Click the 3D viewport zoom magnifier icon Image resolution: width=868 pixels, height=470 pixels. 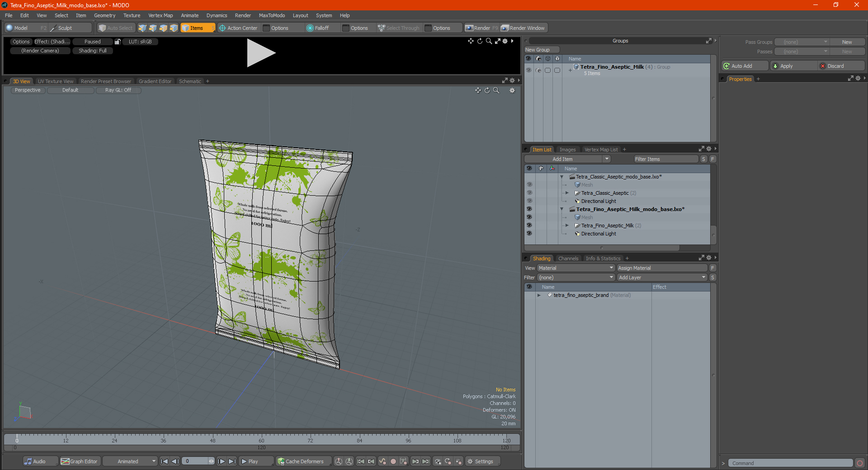tap(496, 90)
